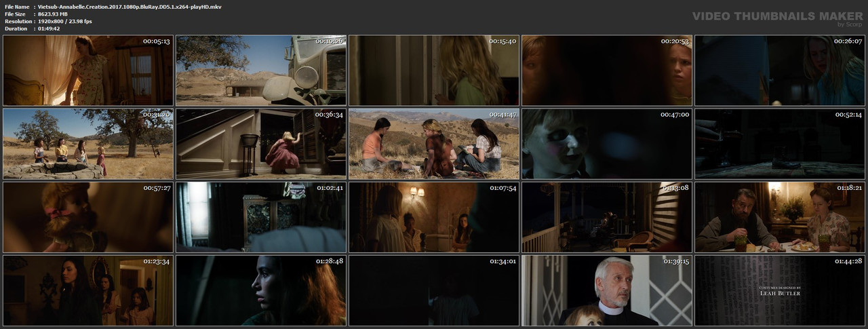
Task: Click the file name Vietsub-Annabelle.Creation text
Action: 129,6
